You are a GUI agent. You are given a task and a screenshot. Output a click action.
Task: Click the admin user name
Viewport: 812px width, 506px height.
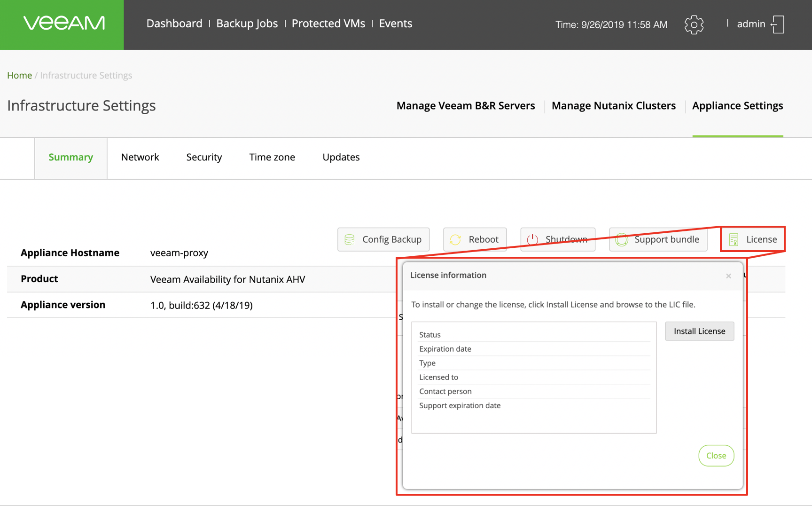click(x=751, y=24)
